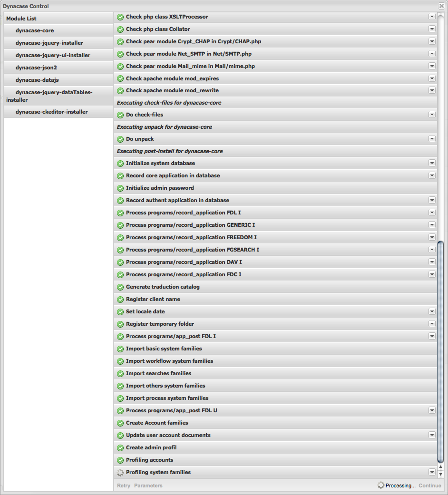Click check icon beside Generate traduction catalog

click(x=120, y=287)
